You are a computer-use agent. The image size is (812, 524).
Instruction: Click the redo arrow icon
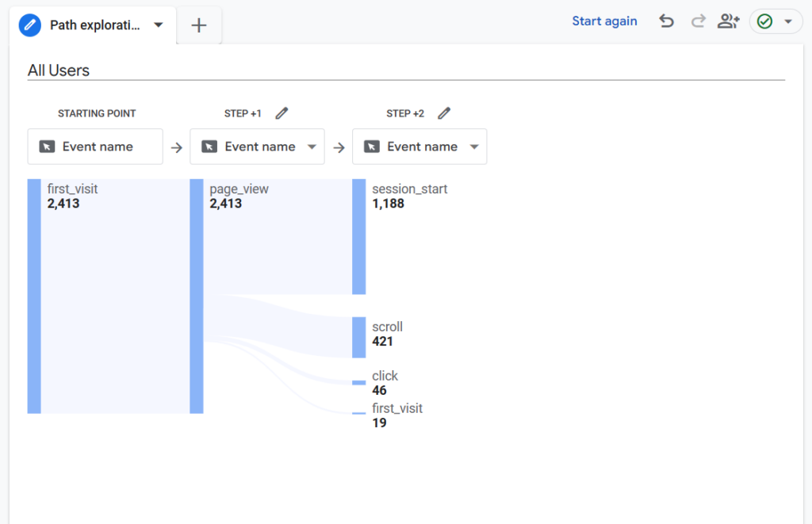tap(698, 21)
